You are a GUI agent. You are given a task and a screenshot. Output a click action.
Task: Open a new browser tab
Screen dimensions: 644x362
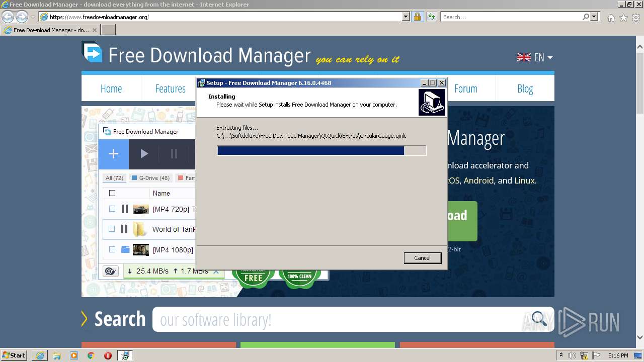(108, 30)
